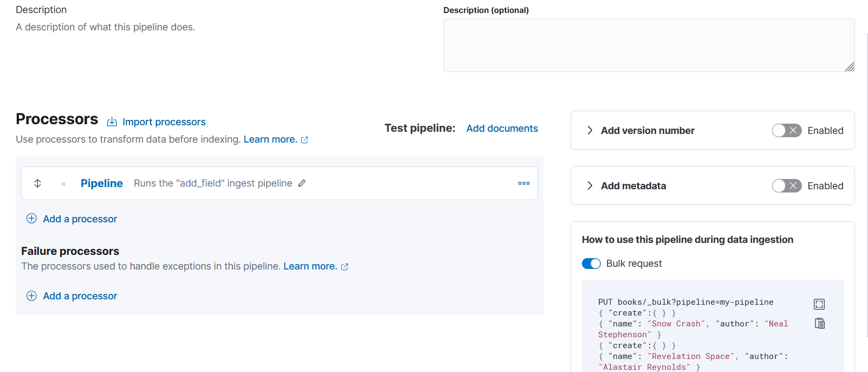868x372 pixels.
Task: Click the pencil edit description icon
Action: [302, 183]
